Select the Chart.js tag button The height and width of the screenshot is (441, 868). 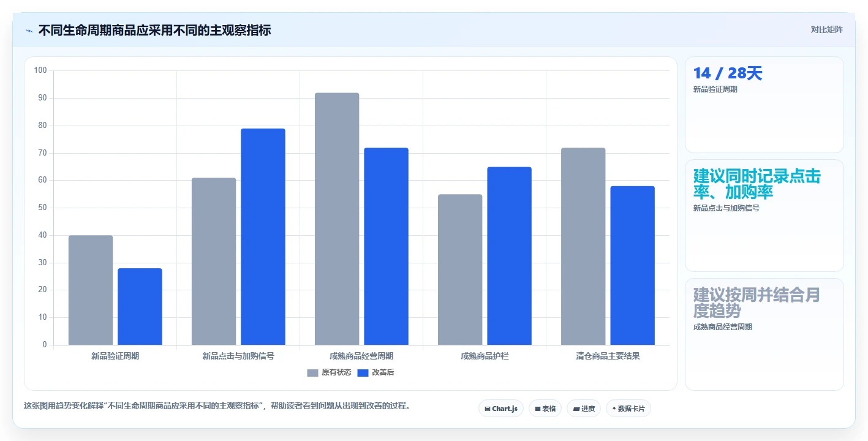click(x=500, y=409)
